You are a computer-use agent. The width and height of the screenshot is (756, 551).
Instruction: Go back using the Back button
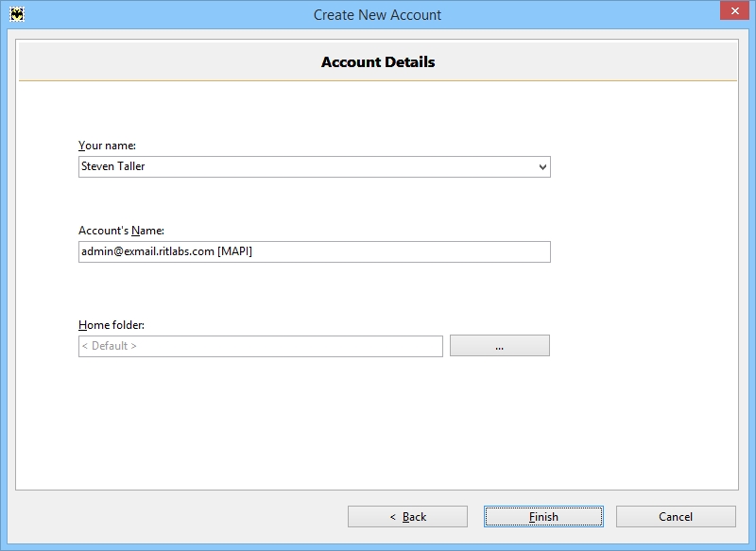click(x=407, y=517)
